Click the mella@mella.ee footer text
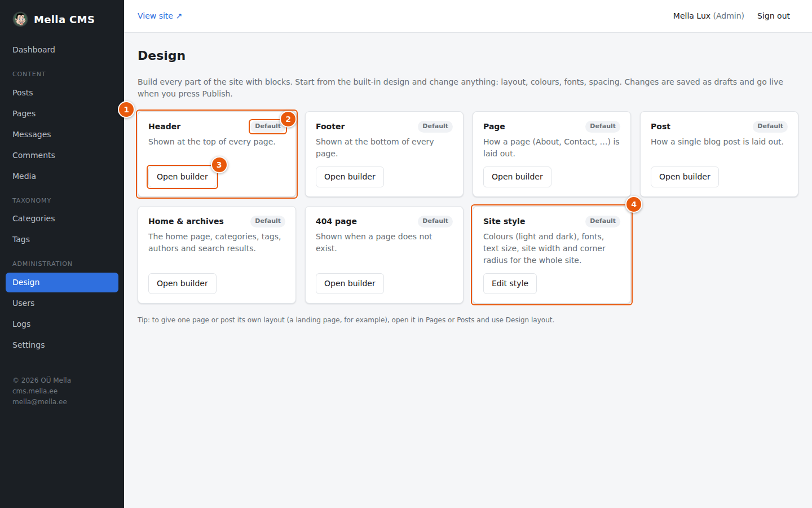The width and height of the screenshot is (812, 508). pyautogui.click(x=39, y=402)
